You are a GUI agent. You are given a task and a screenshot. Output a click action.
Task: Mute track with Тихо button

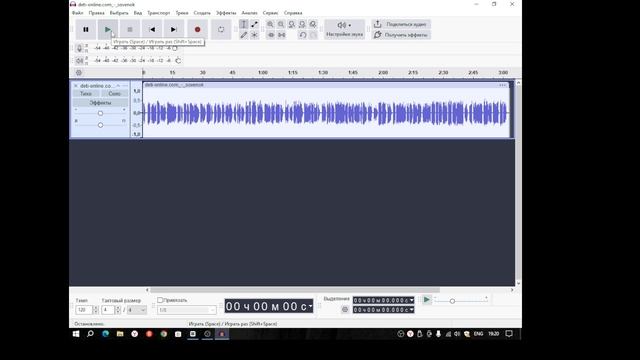coord(86,94)
